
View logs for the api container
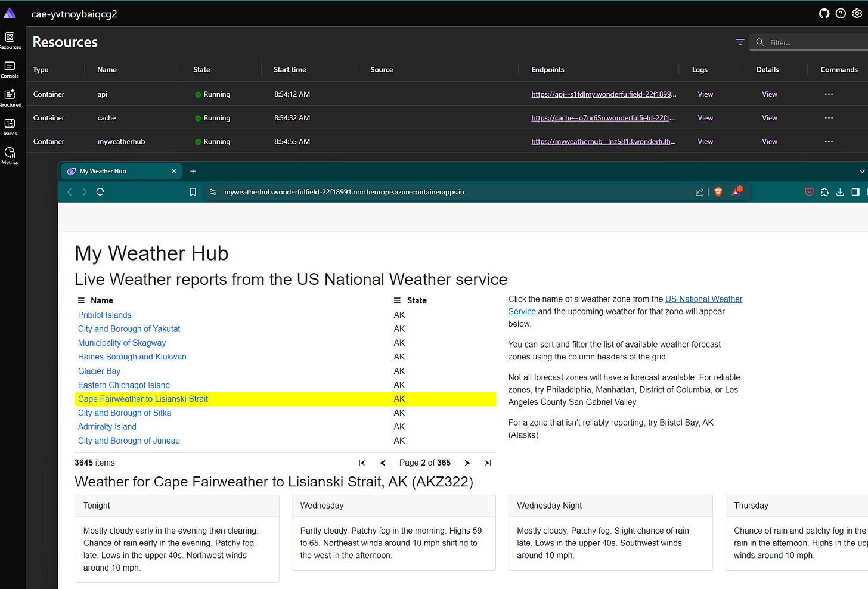[x=705, y=94]
